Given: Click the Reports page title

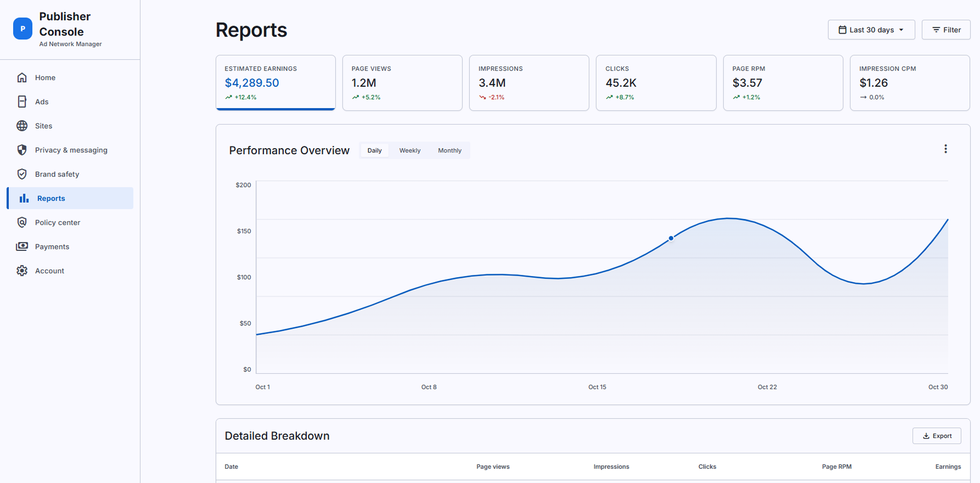Looking at the screenshot, I should click(x=251, y=30).
